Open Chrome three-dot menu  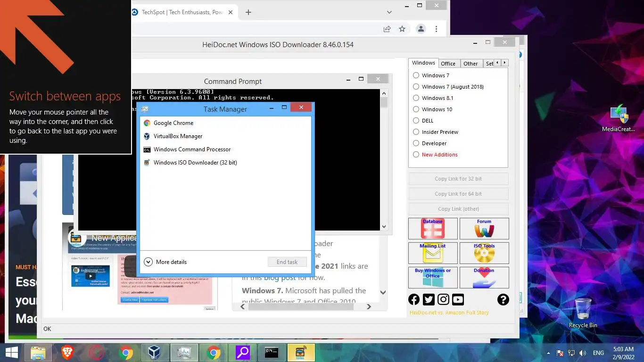(437, 29)
